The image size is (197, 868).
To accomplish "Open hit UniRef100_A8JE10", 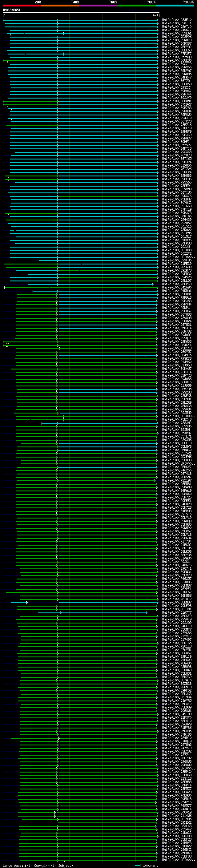I will click(x=176, y=20).
